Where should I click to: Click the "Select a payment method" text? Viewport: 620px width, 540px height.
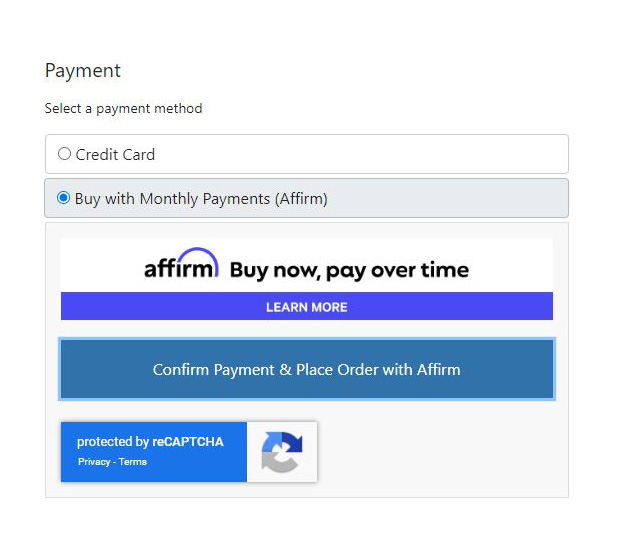click(x=123, y=108)
